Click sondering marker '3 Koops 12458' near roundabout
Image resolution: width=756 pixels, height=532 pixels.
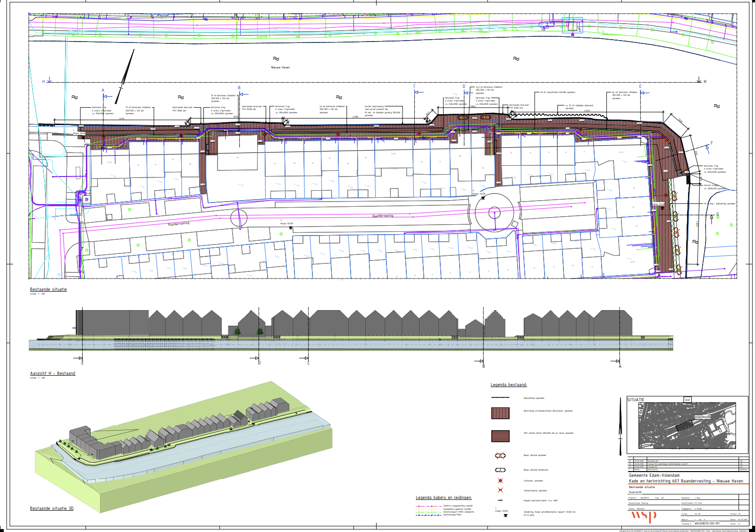[x=479, y=194]
